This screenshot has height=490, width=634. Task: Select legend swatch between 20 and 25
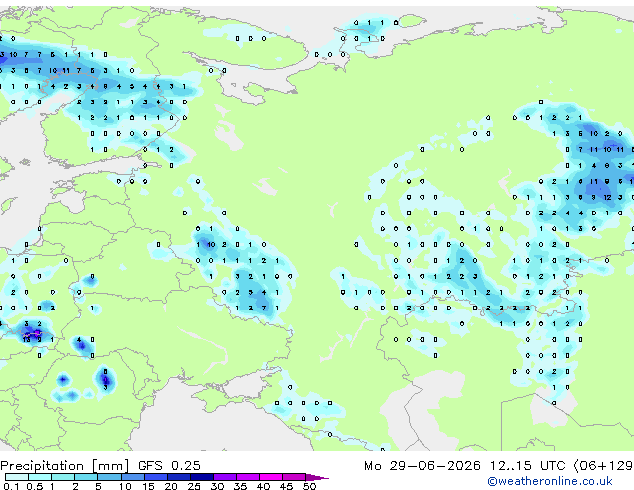pyautogui.click(x=178, y=477)
